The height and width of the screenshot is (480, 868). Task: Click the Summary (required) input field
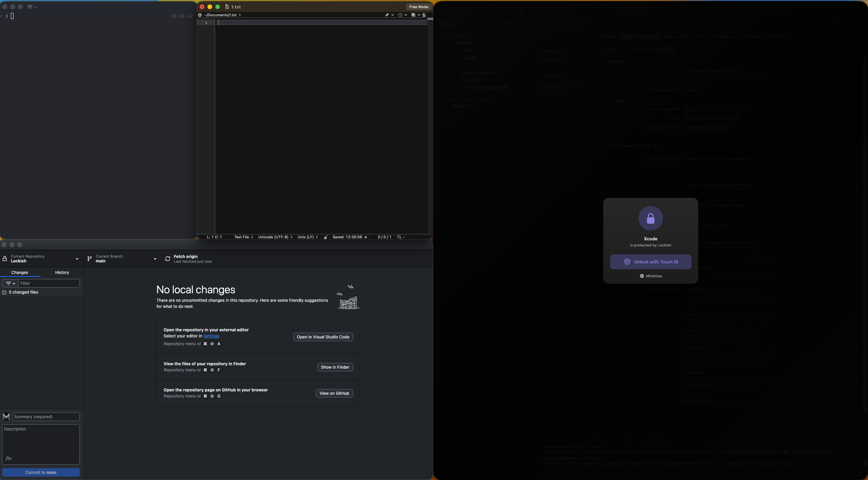45,417
